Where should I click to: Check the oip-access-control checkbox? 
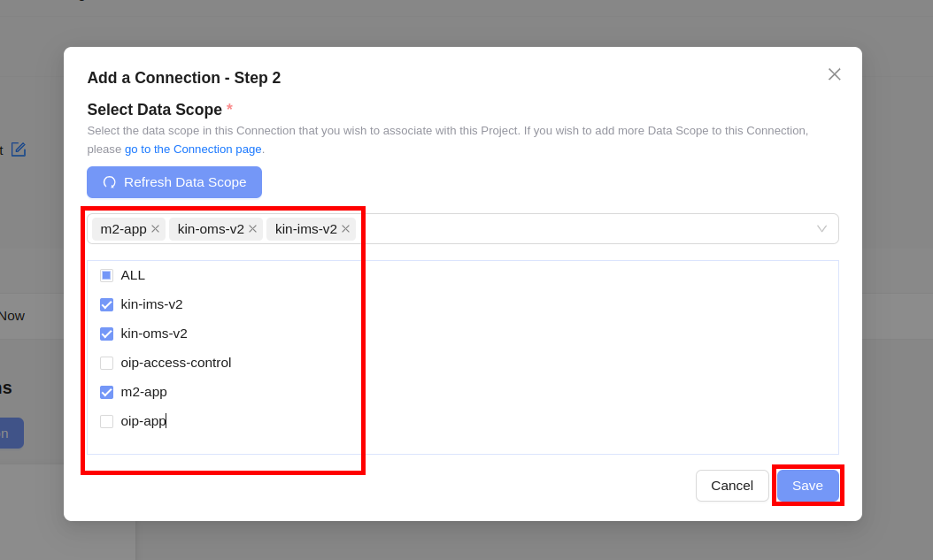(106, 363)
